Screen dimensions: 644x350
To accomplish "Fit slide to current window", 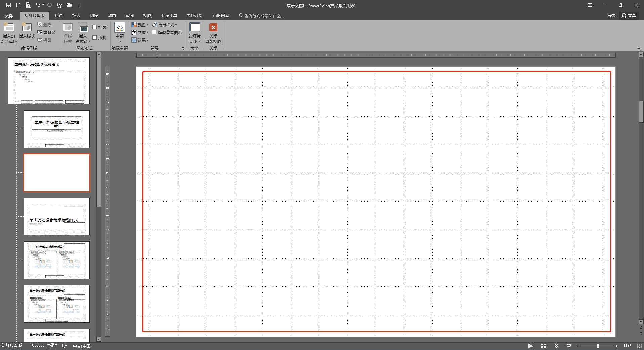I will (640, 346).
